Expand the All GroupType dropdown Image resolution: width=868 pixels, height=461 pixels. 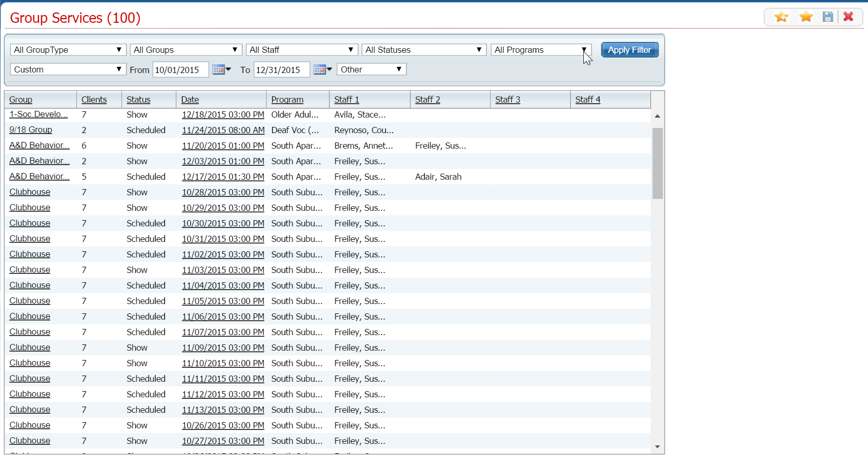click(x=68, y=50)
